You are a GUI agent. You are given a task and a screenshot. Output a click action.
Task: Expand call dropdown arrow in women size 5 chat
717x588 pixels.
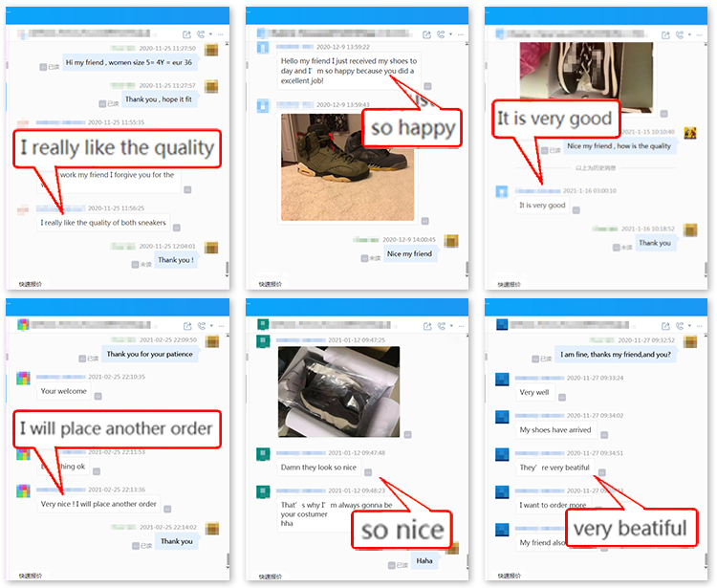(x=210, y=34)
